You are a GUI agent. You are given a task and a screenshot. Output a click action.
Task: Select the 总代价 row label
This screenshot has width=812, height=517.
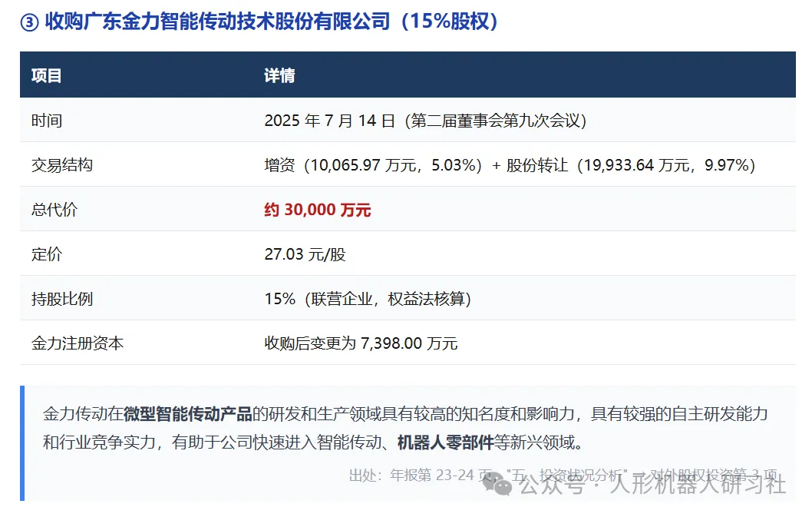click(54, 210)
